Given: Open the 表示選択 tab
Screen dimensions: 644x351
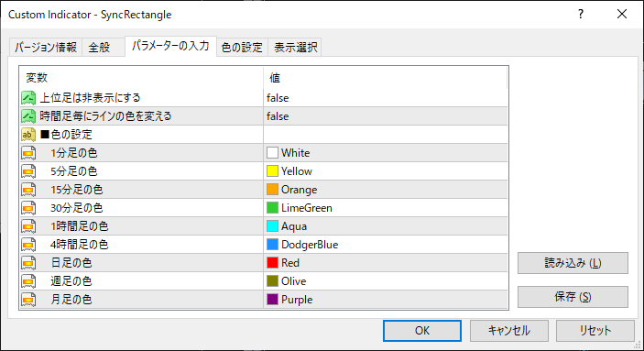Looking at the screenshot, I should point(295,48).
